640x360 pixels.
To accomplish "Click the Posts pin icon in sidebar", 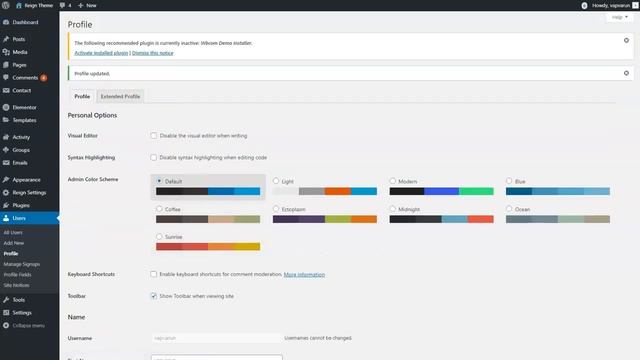I will click(x=6, y=39).
